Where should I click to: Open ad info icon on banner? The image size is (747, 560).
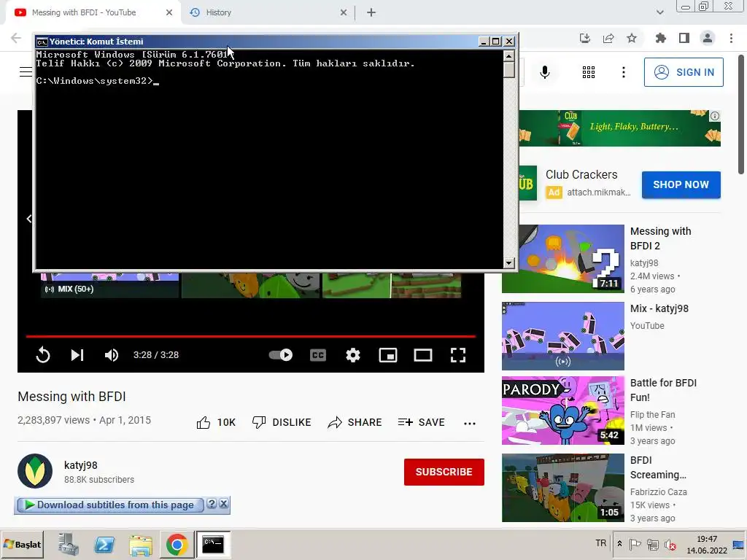(715, 116)
